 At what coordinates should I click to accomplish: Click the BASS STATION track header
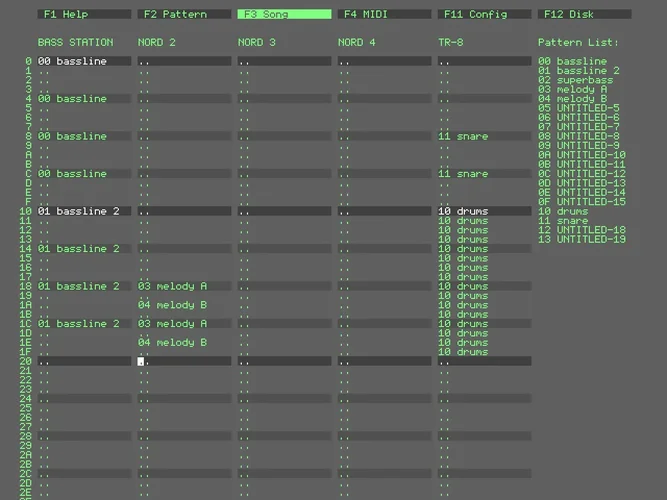[75, 42]
